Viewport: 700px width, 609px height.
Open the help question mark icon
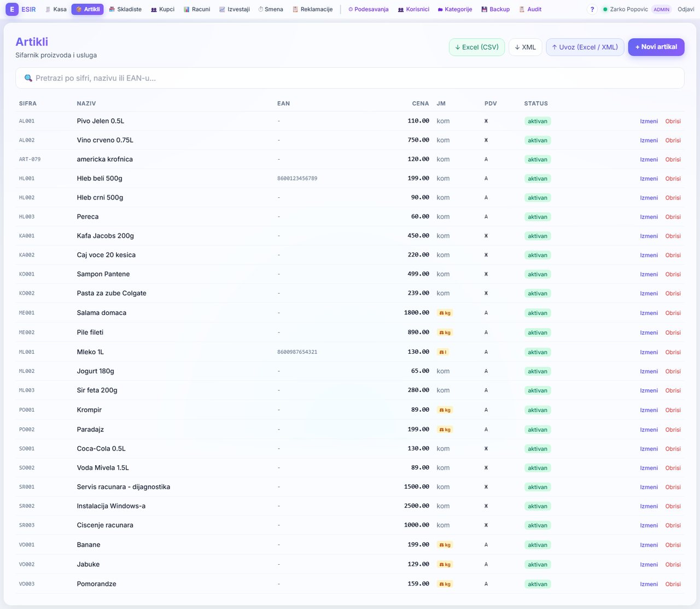coord(592,9)
